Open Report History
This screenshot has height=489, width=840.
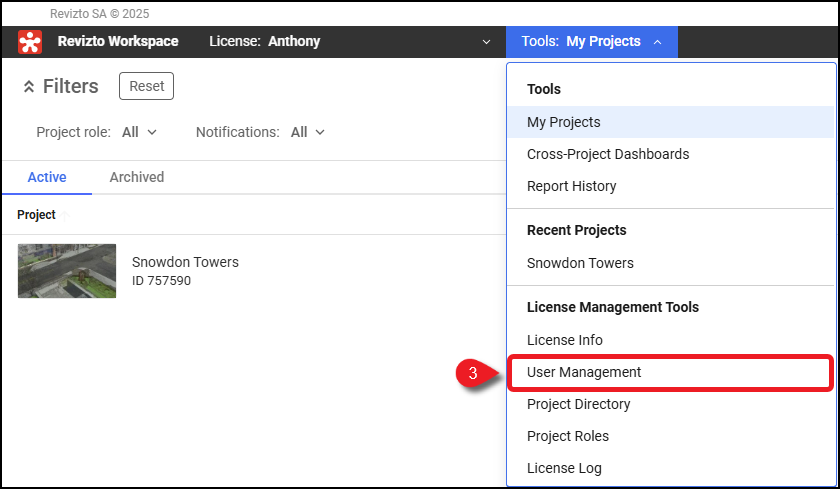click(x=571, y=186)
